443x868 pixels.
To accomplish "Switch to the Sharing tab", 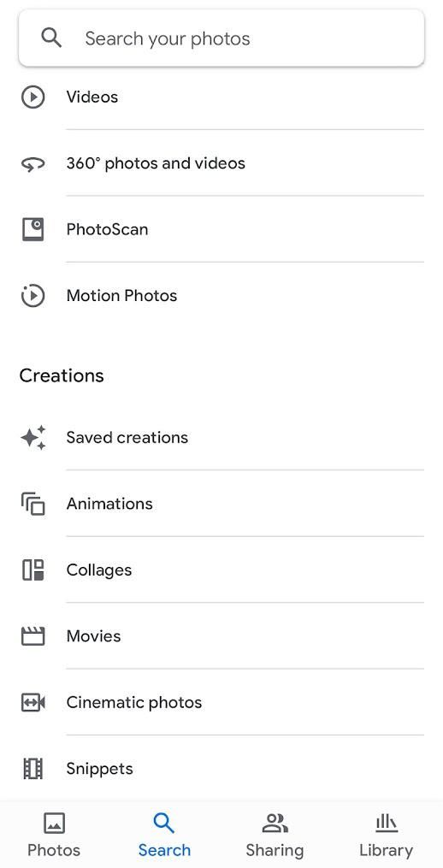I will pos(275,835).
